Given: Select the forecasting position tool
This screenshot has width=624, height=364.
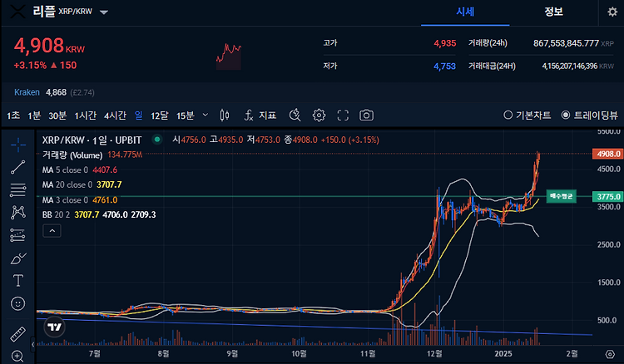Looking at the screenshot, I should tap(18, 235).
